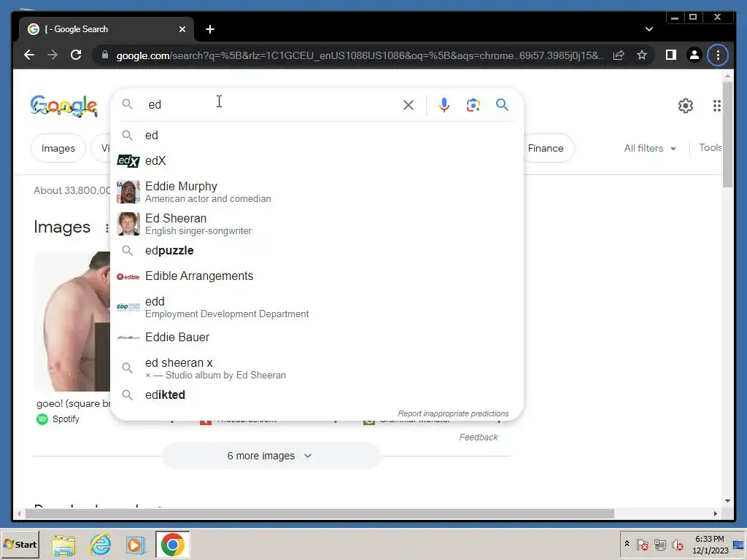Share this page from the address bar
747x560 pixels.
click(x=619, y=55)
